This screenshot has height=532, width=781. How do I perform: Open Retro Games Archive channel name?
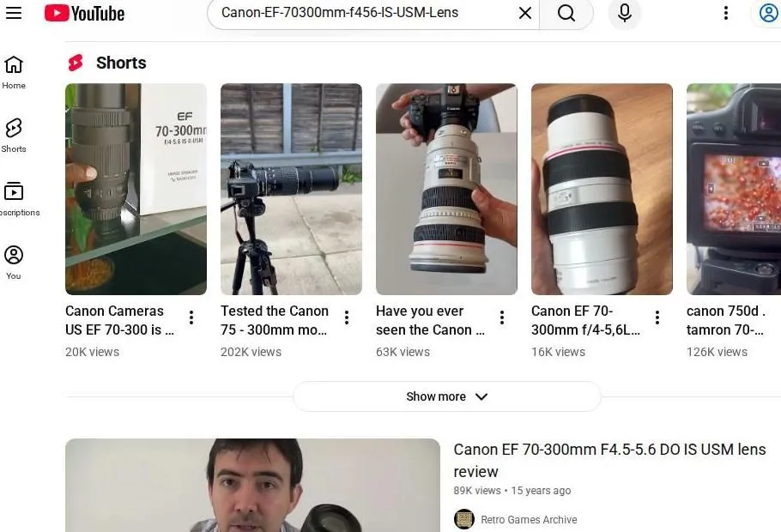tap(529, 519)
